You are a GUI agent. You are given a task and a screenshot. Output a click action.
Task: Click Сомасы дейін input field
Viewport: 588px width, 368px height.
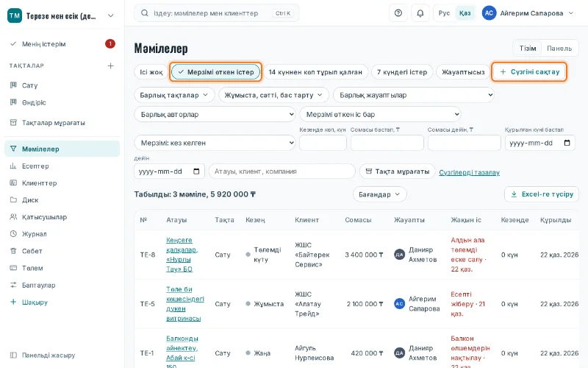465,143
